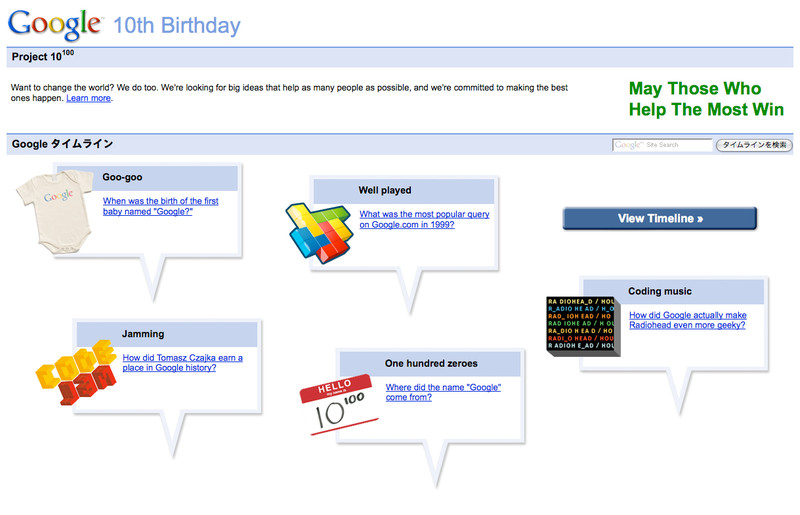Click the Radiohead code cube image
Viewport: 800px width, 515px height.
pos(583,326)
